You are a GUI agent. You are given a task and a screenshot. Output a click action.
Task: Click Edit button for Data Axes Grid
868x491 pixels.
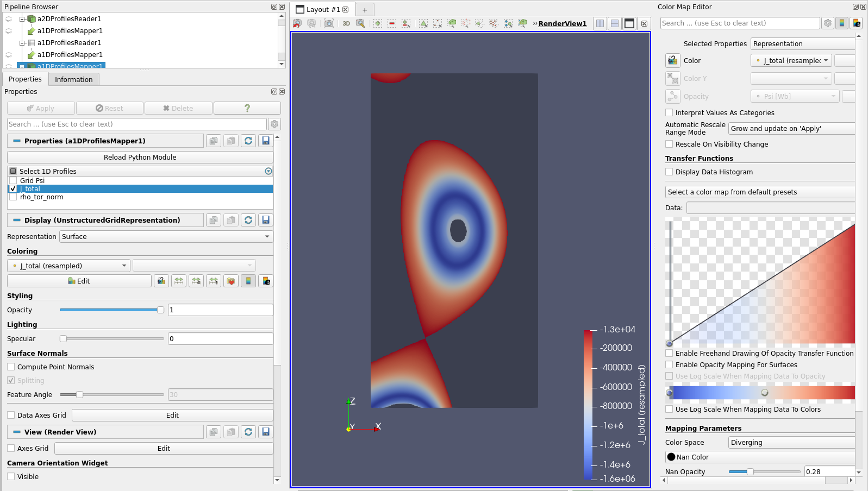click(172, 415)
